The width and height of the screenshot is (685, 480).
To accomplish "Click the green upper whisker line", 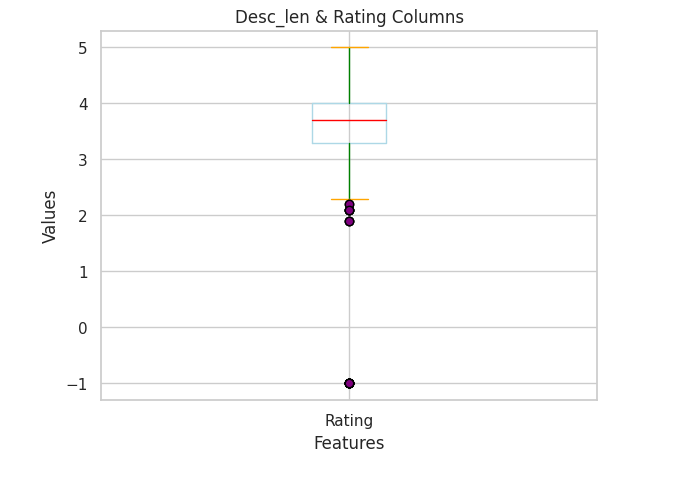I will [x=349, y=75].
